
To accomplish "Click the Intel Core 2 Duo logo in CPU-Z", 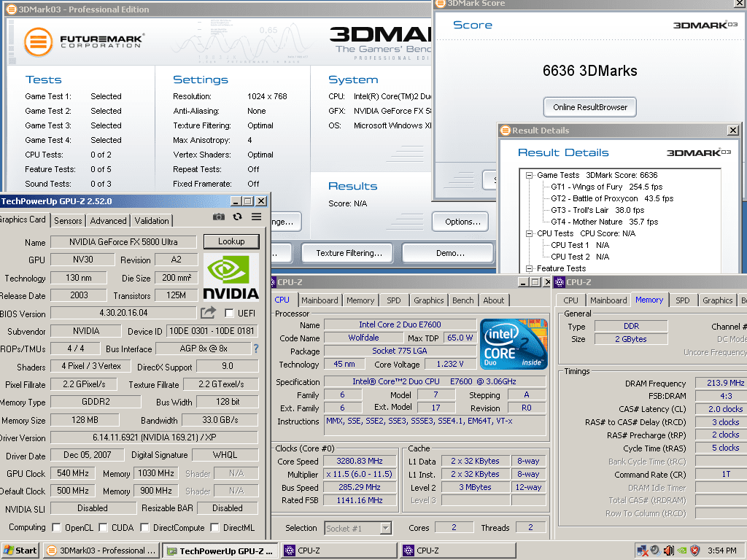I will click(514, 344).
